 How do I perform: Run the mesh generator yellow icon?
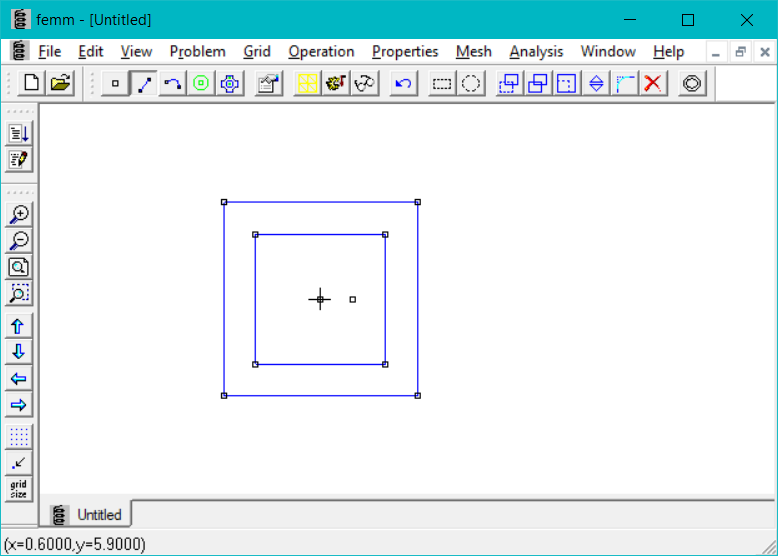(x=307, y=84)
